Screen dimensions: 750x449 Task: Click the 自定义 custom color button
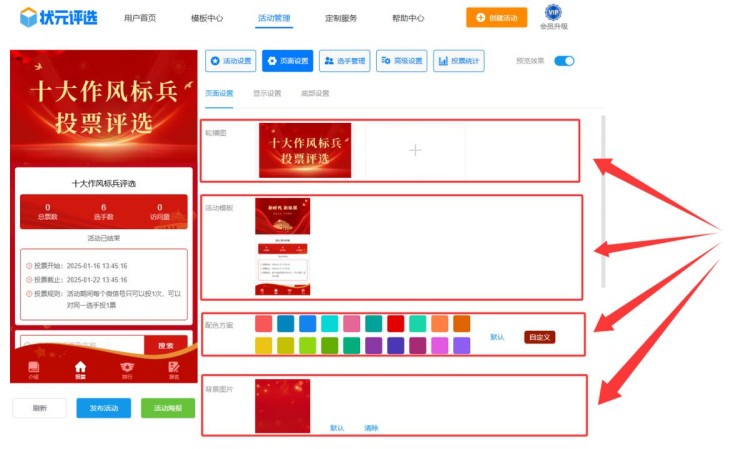coord(538,337)
